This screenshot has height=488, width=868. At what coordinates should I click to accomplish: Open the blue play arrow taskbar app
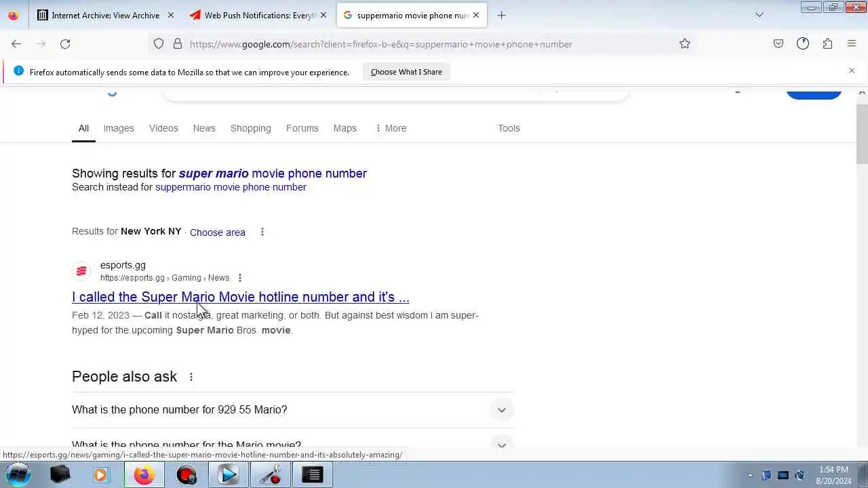click(x=229, y=474)
